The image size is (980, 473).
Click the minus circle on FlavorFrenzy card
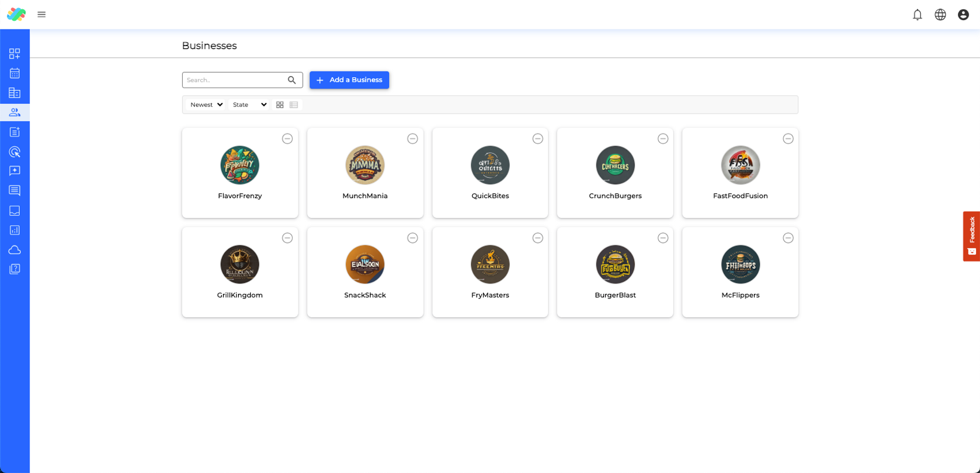point(287,139)
